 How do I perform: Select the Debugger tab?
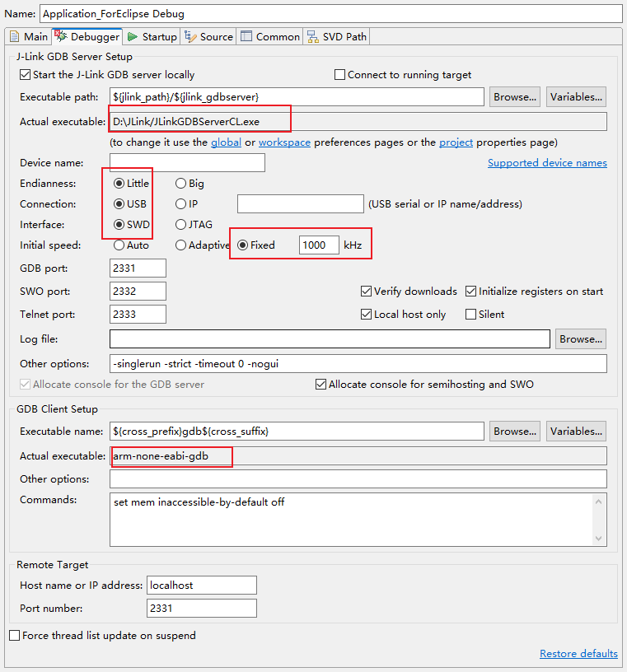coord(87,37)
